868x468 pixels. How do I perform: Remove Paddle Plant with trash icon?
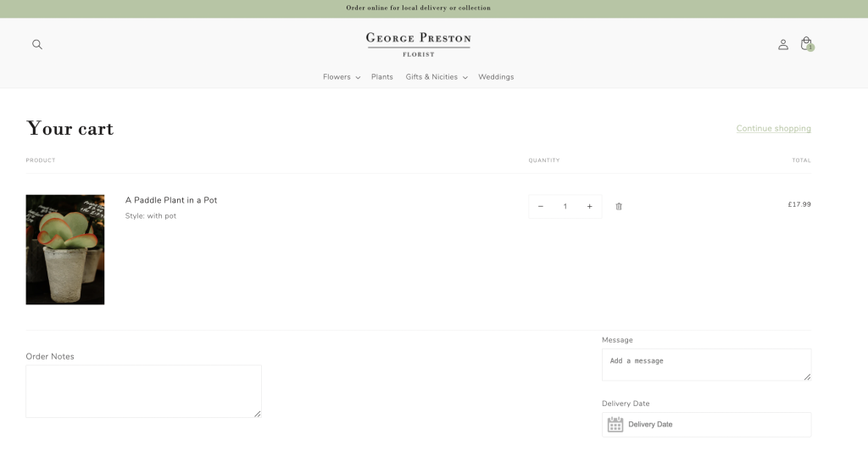pyautogui.click(x=619, y=206)
